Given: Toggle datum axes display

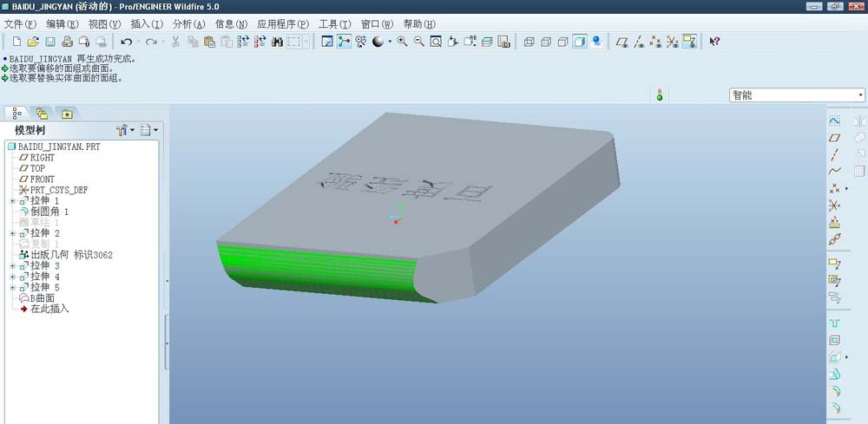Looking at the screenshot, I should click(639, 42).
